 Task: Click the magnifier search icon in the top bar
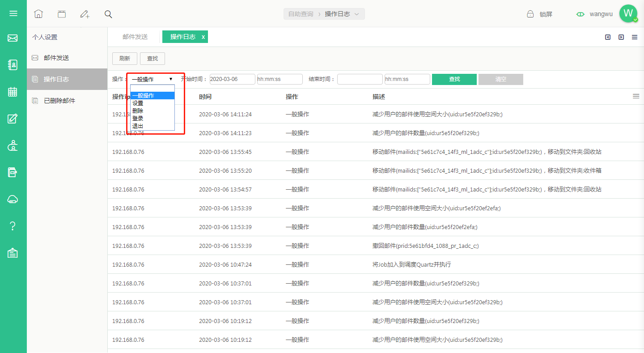108,14
